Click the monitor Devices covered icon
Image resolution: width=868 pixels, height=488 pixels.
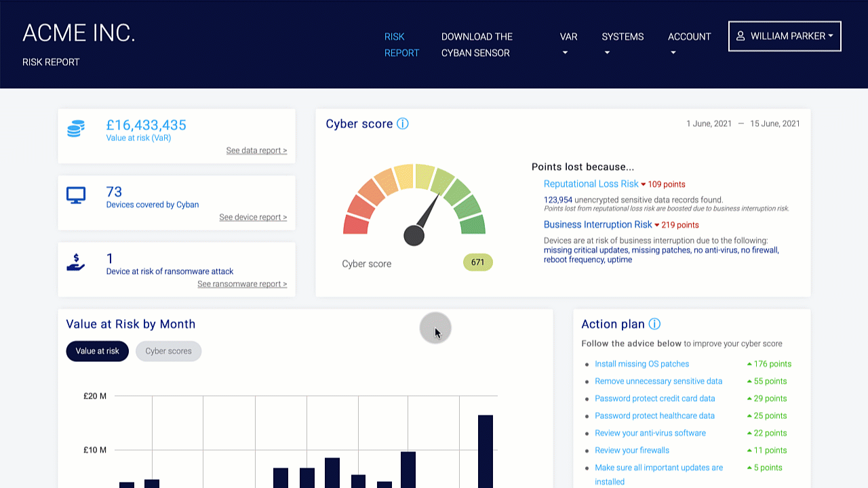coord(76,196)
